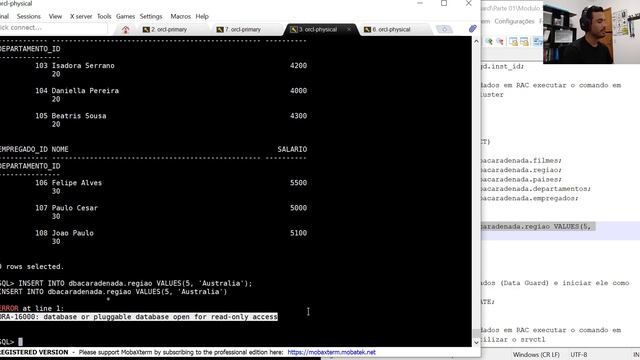Open the View menu
640x360 pixels.
coord(55,16)
